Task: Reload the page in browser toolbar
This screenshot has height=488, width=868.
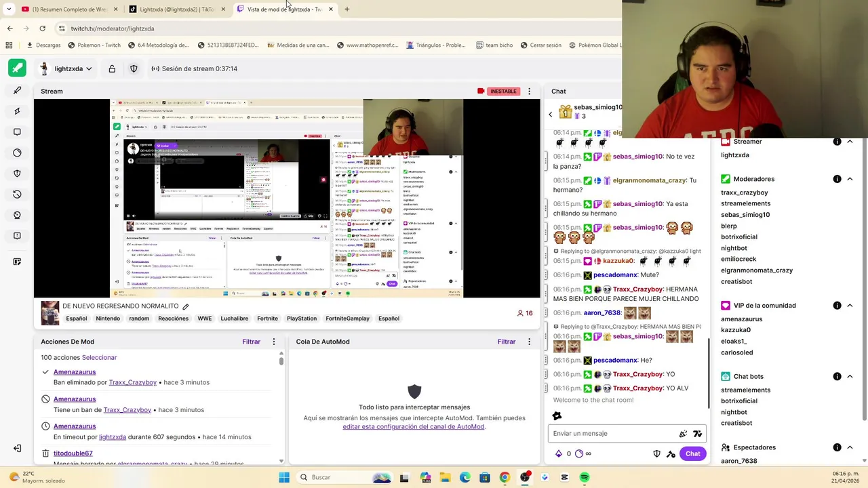Action: click(42, 28)
